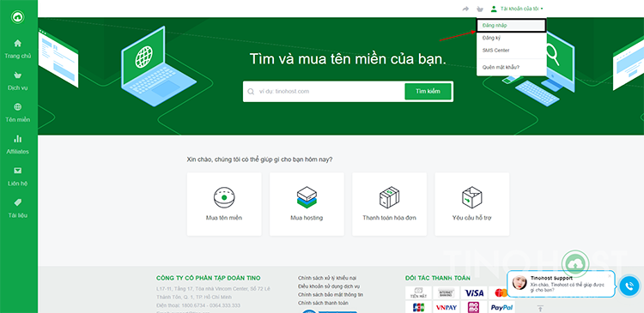Image resolution: width=644 pixels, height=313 pixels.
Task: Go to Trang chủ in sidebar
Action: click(x=18, y=49)
